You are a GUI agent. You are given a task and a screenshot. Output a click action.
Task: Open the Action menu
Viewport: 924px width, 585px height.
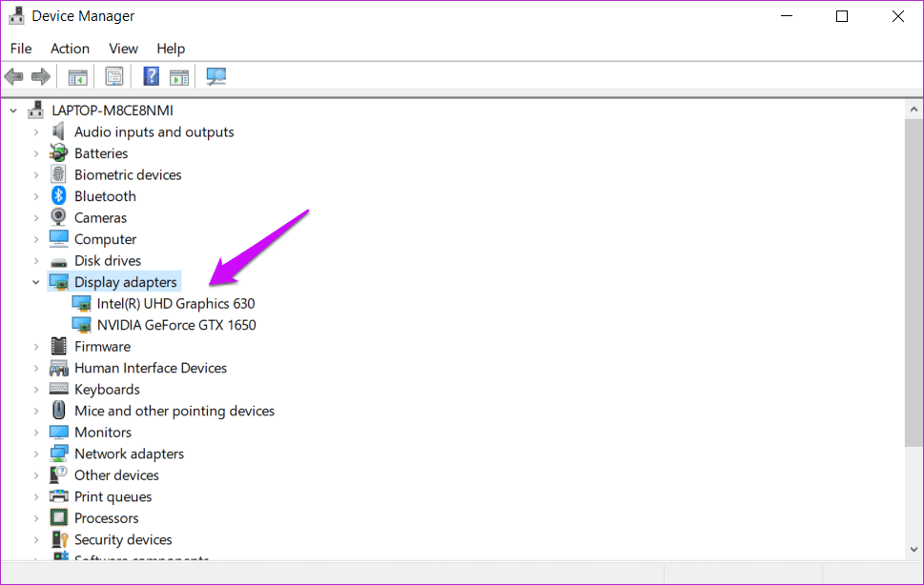[70, 49]
